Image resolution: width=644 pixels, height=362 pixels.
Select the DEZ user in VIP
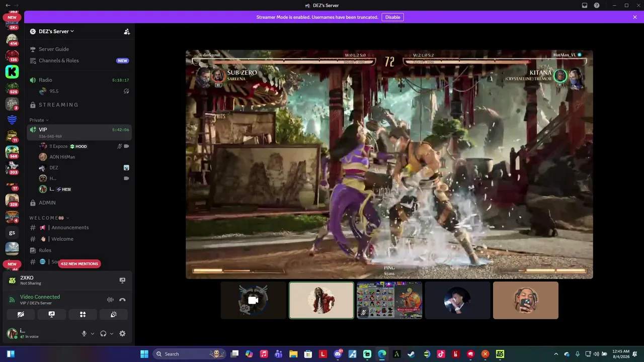85,167
